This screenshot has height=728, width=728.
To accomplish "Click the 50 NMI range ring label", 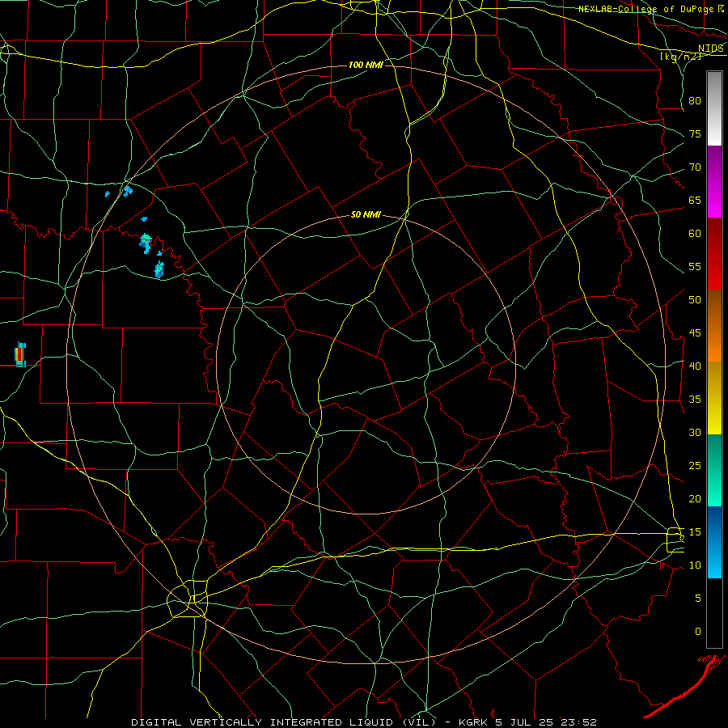I will [x=366, y=214].
